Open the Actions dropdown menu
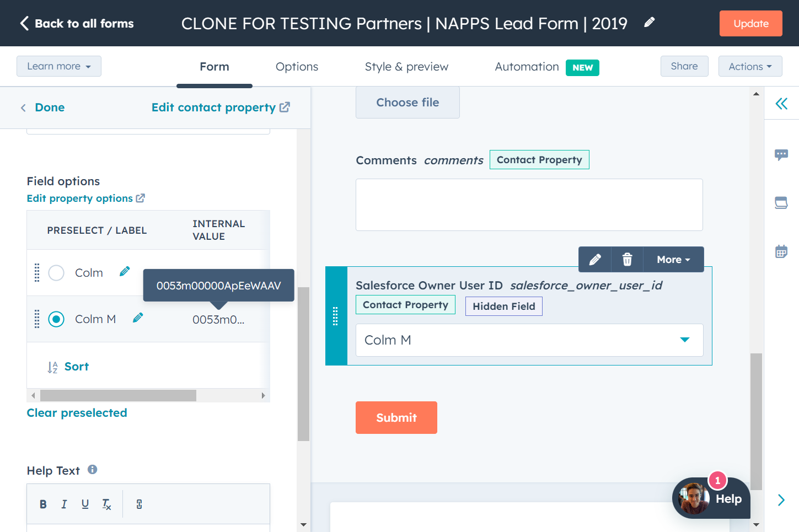The height and width of the screenshot is (532, 799). pos(750,66)
